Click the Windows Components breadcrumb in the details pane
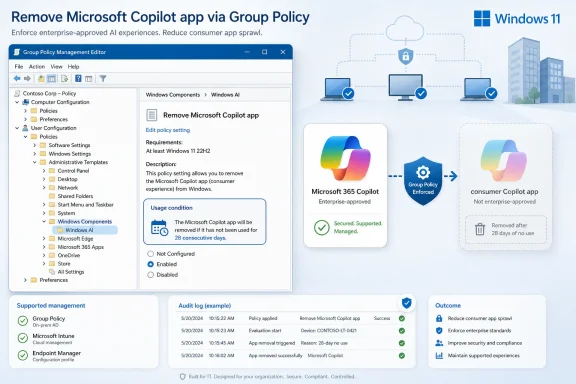Image resolution: width=576 pixels, height=384 pixels. 173,95
